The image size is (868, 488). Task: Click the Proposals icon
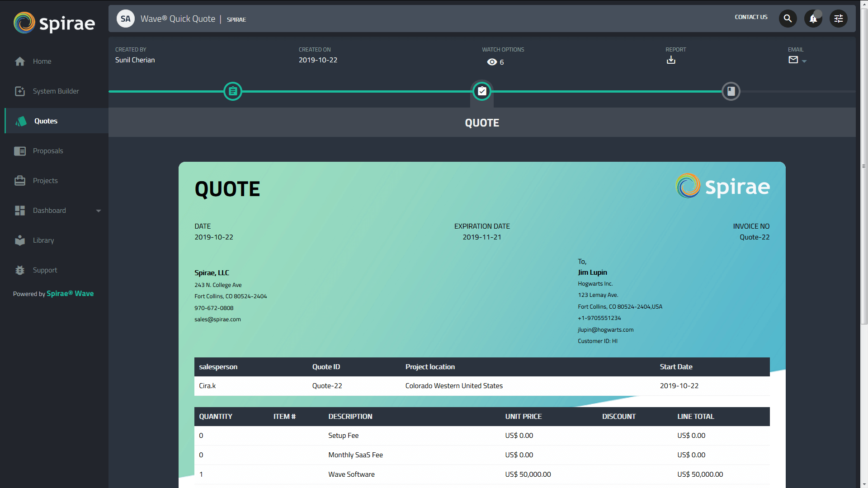point(20,151)
